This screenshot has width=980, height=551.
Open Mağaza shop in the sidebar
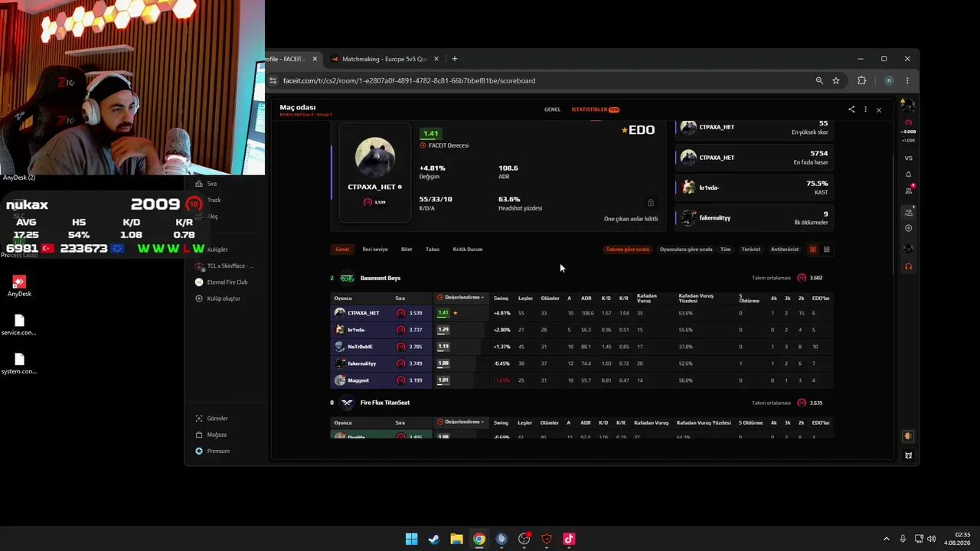(x=211, y=435)
